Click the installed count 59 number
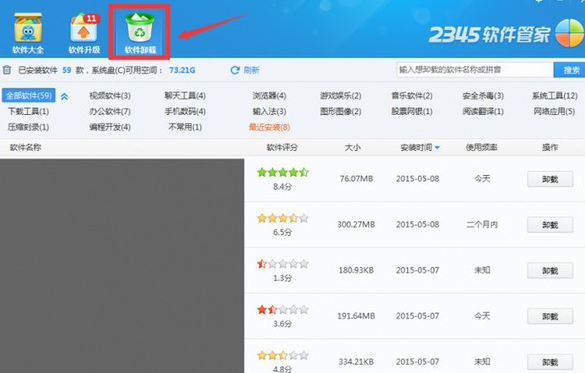 (x=66, y=70)
